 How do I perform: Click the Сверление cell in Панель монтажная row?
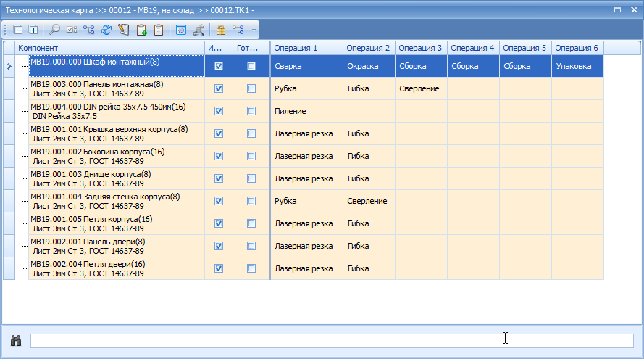click(420, 88)
